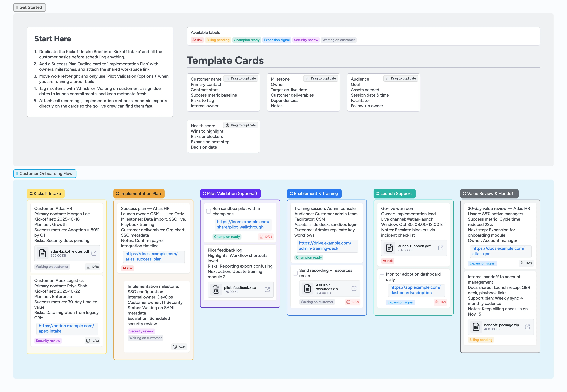Viewport: 567px width, 392px height.
Task: Click the drag handle on Customer Onboarding Flow label
Action: tap(17, 173)
